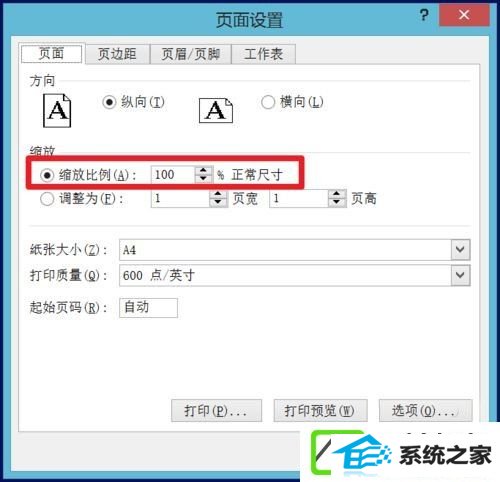Open the 页眉/页脚 tab
Viewport: 500px width, 482px height.
coord(191,54)
